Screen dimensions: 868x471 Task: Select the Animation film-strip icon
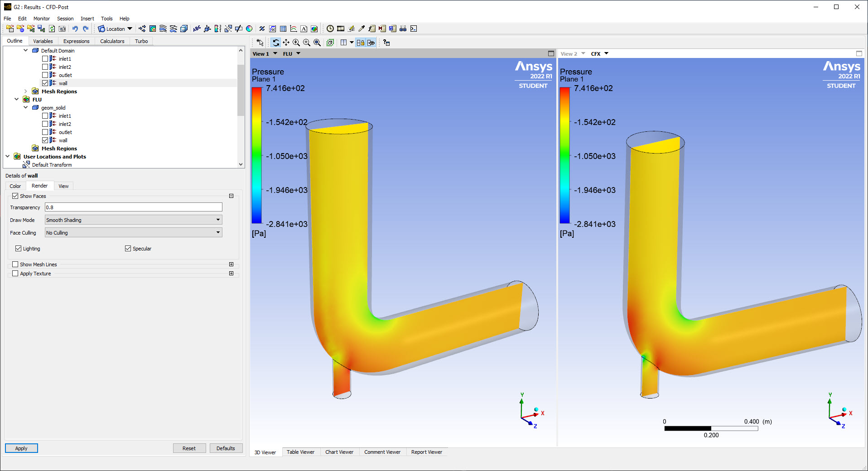click(x=341, y=29)
